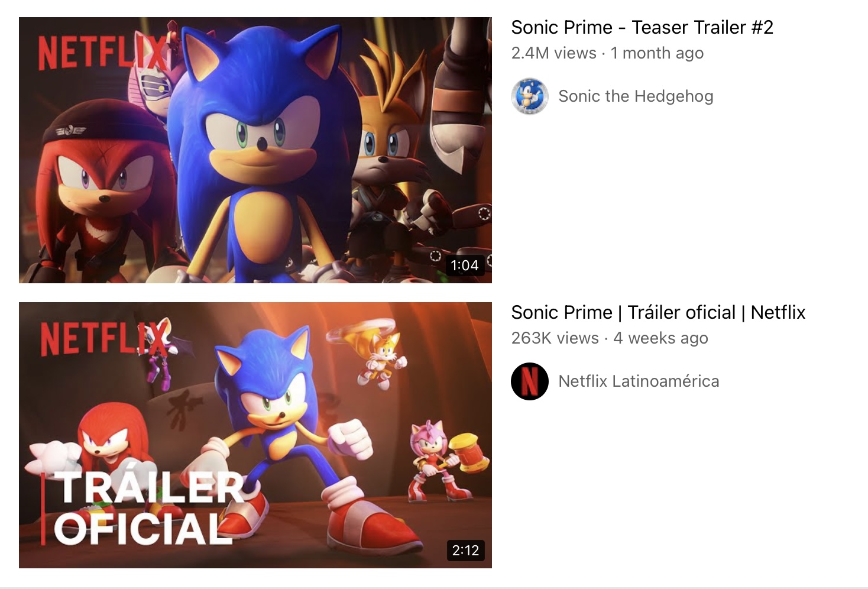Viewport: 868px width, 589px height.
Task: Play the Sonic Prime Teaser Trailer #2 thumbnail
Action: (x=255, y=150)
